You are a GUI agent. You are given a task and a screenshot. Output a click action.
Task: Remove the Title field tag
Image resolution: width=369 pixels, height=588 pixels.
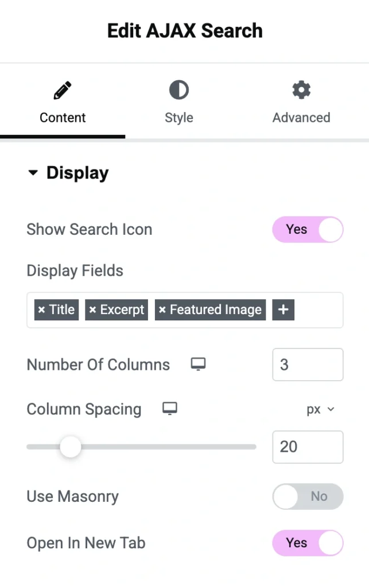click(x=41, y=310)
